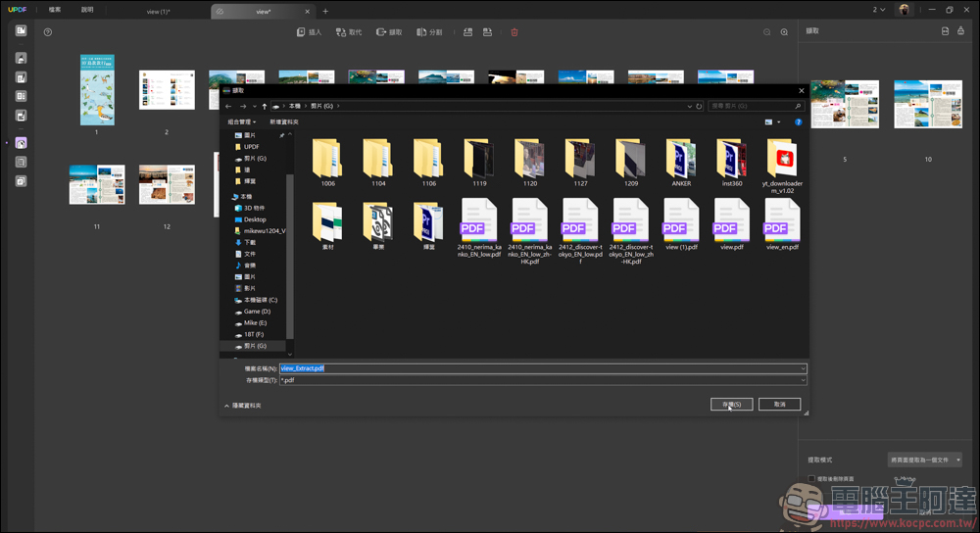Open the extraction mode dropdown
Image resolution: width=980 pixels, height=533 pixels.
click(924, 460)
